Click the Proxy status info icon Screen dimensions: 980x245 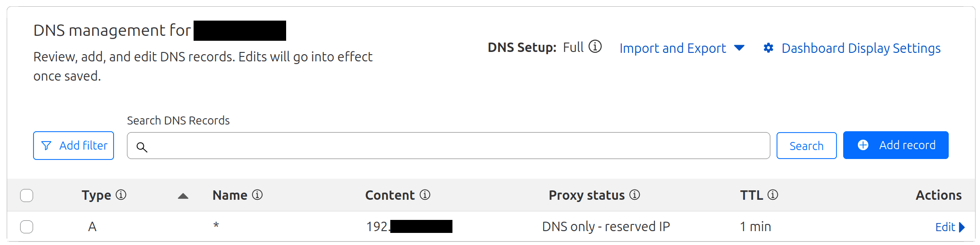coord(635,195)
